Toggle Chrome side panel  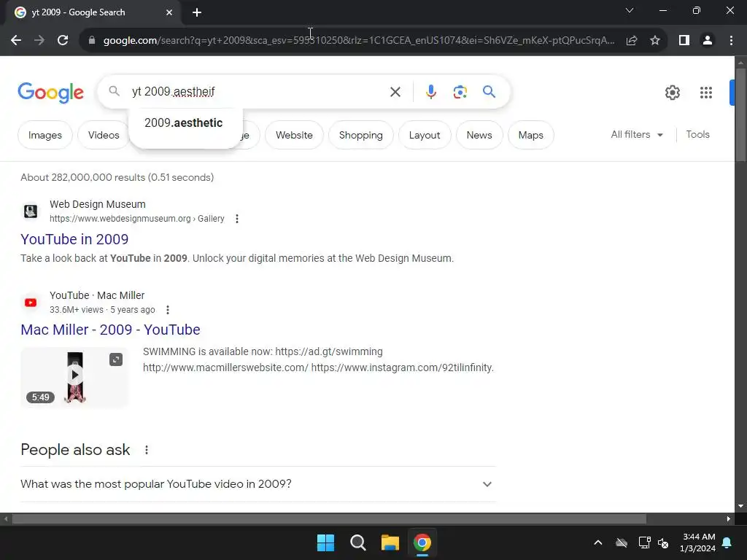(x=684, y=41)
